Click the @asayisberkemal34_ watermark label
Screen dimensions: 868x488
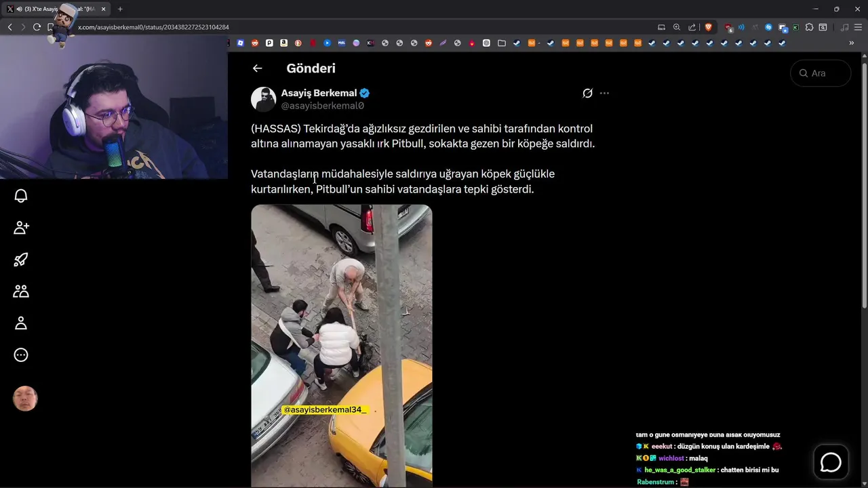325,409
